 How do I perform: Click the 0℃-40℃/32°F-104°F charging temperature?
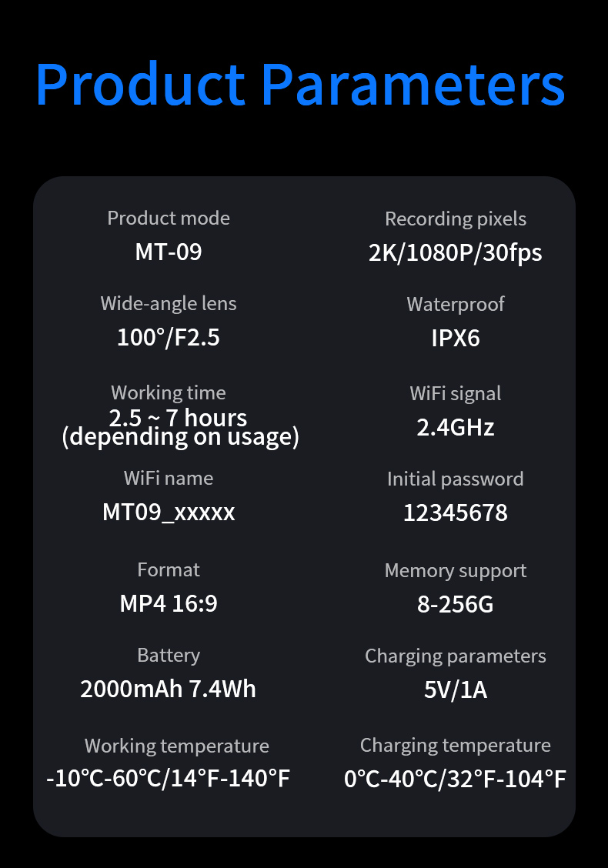pos(455,779)
